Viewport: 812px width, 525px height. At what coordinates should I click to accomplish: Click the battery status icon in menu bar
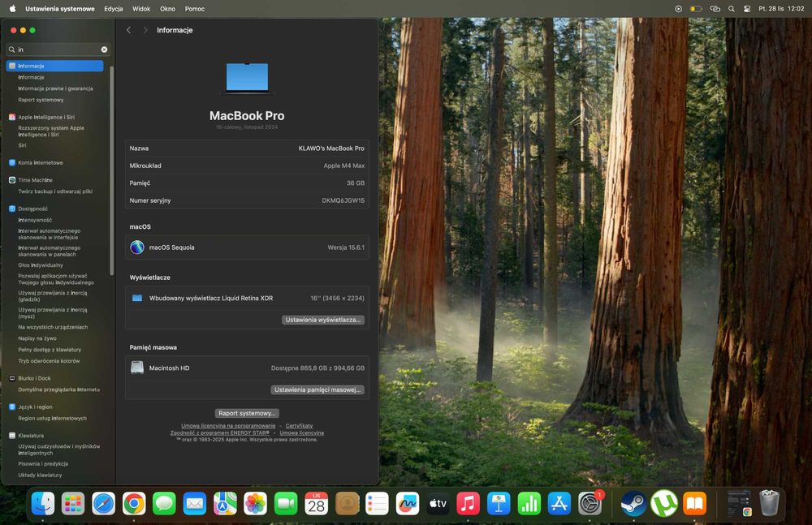click(x=696, y=9)
